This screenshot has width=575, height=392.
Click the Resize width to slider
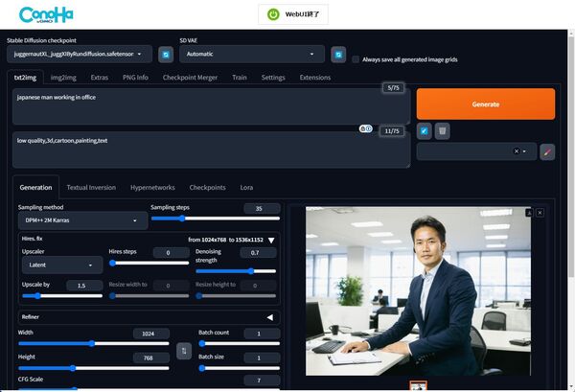149,296
